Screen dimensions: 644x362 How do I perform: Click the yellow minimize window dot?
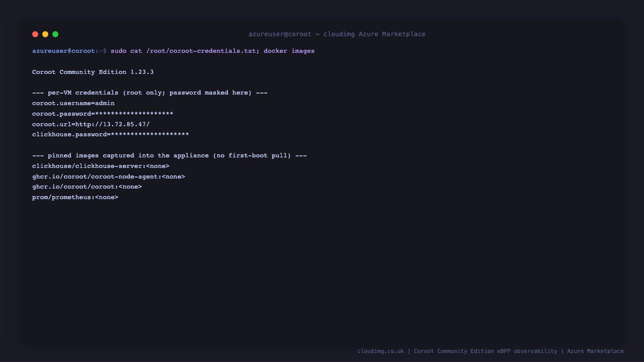coord(45,34)
